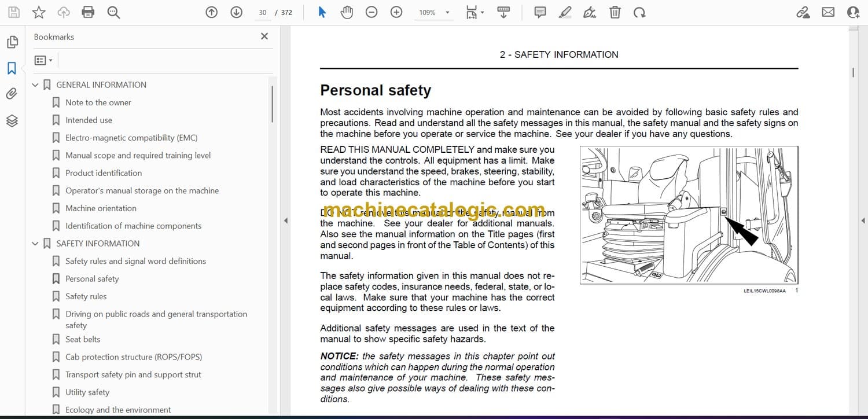Print the document with the printer icon
868x419 pixels.
point(88,12)
